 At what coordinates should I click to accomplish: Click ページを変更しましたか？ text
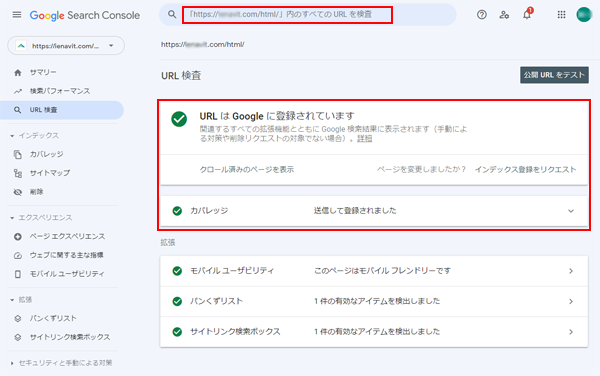(x=422, y=169)
